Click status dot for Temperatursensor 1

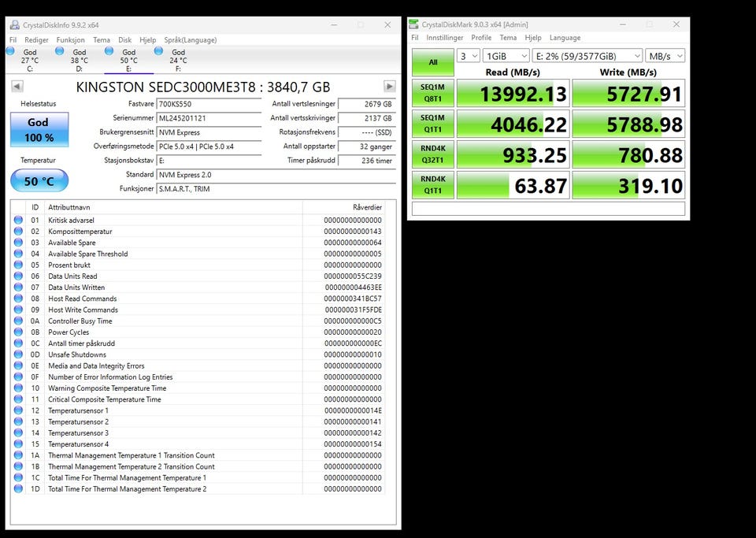[18, 410]
